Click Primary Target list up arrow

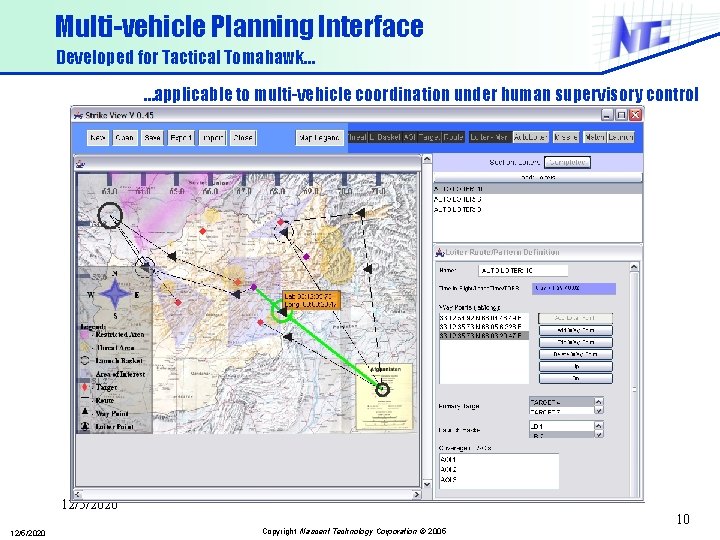click(x=598, y=401)
